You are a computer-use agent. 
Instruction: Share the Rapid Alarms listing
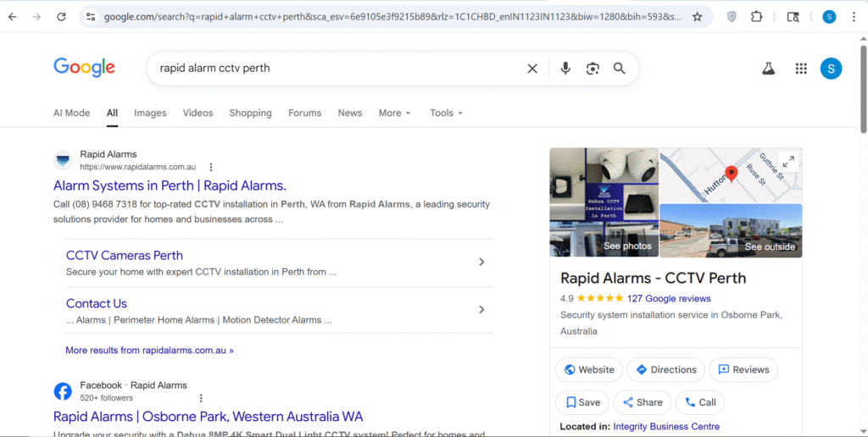[x=643, y=402]
